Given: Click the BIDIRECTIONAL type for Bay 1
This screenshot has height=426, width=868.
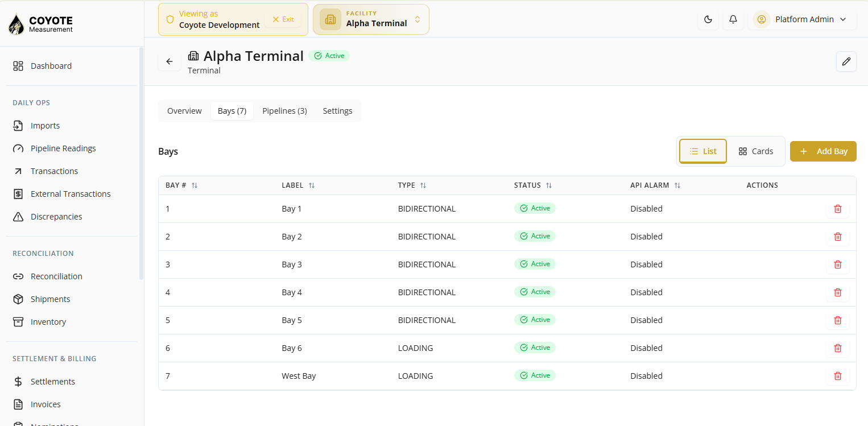Looking at the screenshot, I should point(427,209).
